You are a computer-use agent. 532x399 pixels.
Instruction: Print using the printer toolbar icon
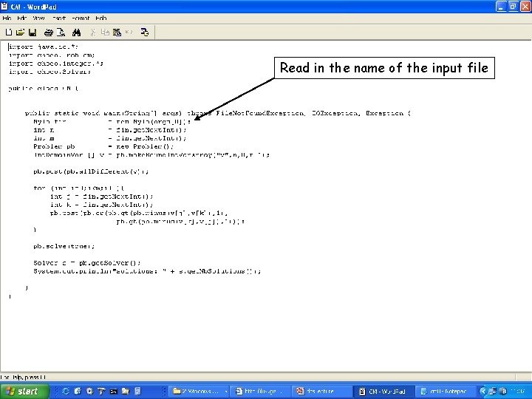coord(49,33)
